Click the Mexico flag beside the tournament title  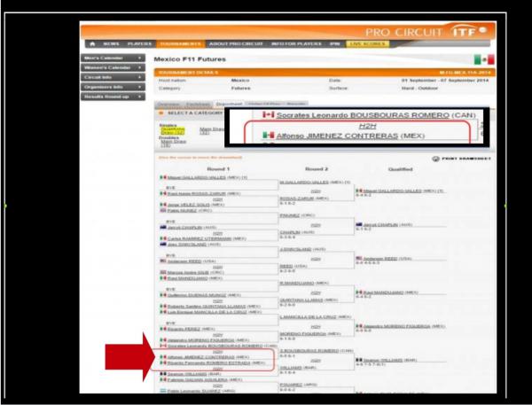(483, 58)
